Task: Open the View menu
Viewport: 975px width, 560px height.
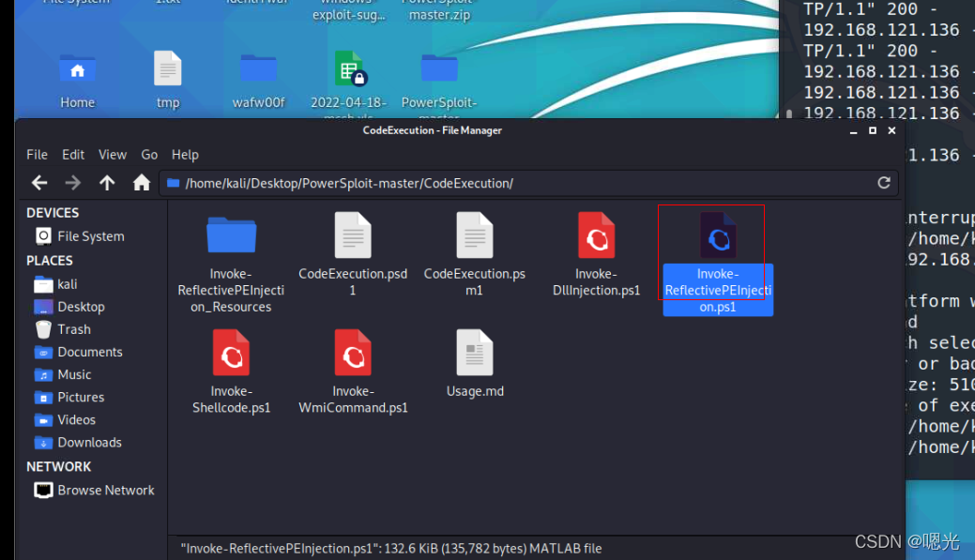Action: 113,154
